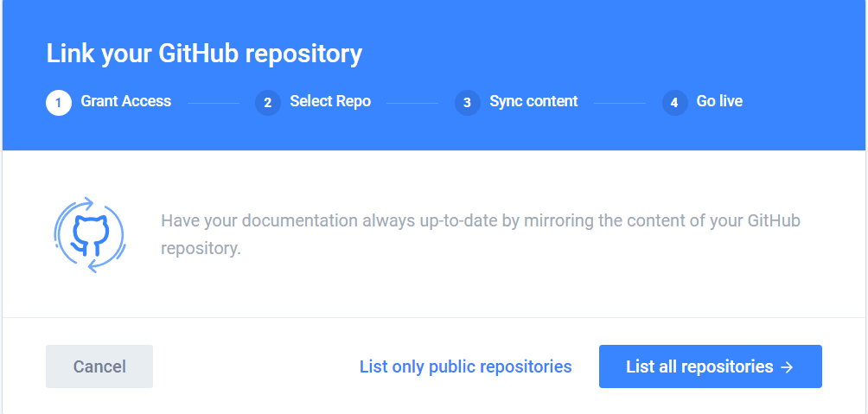Click the step 1 number circle
This screenshot has height=414, width=868.
59,103
